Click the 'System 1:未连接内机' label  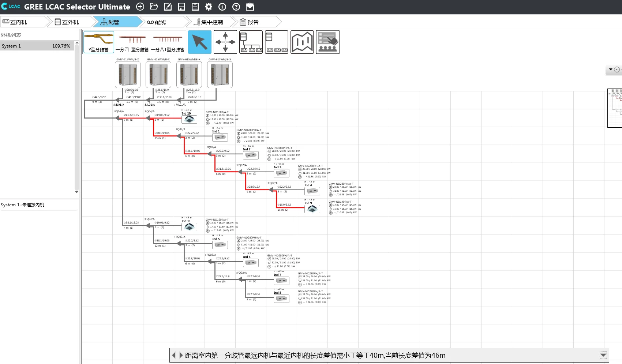coord(23,205)
